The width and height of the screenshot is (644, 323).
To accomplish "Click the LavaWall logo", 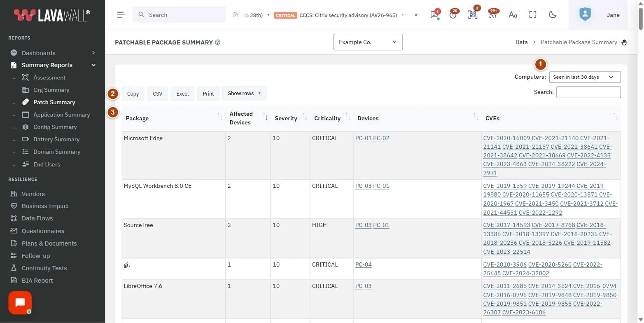I will tap(52, 15).
